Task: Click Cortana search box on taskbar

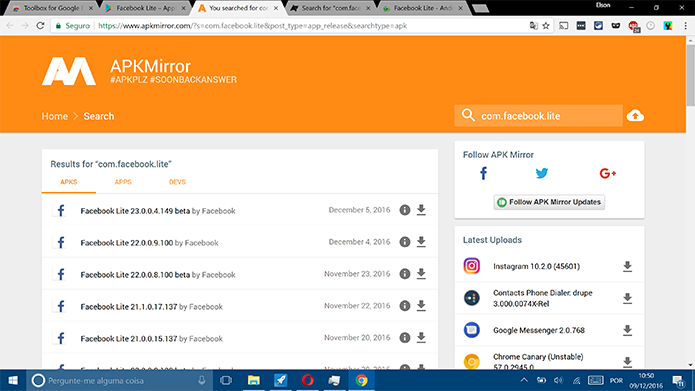Action: click(119, 380)
